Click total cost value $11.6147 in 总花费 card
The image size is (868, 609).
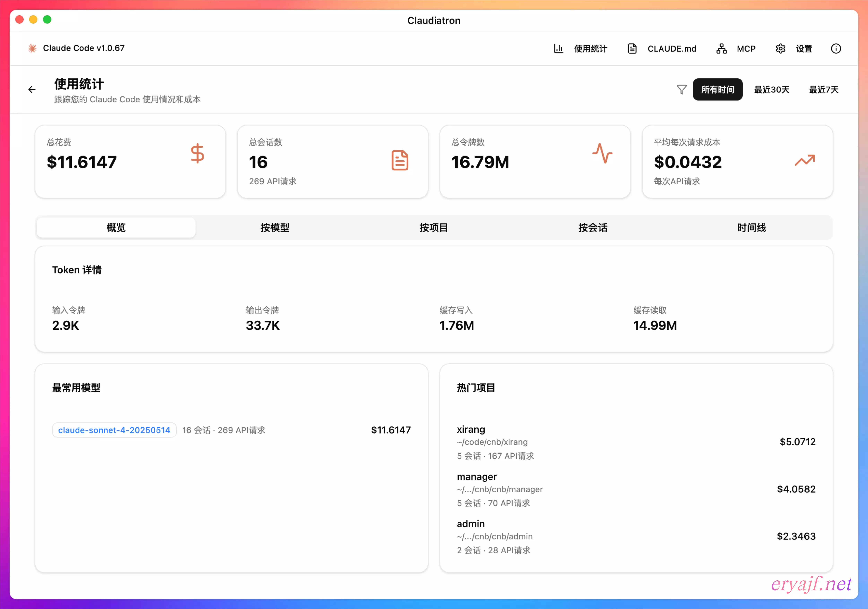82,162
